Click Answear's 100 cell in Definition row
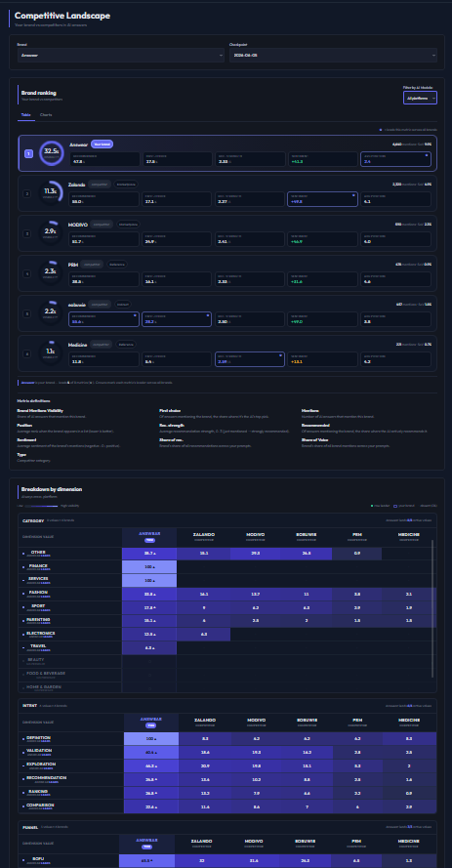The image size is (452, 868). pyautogui.click(x=151, y=738)
